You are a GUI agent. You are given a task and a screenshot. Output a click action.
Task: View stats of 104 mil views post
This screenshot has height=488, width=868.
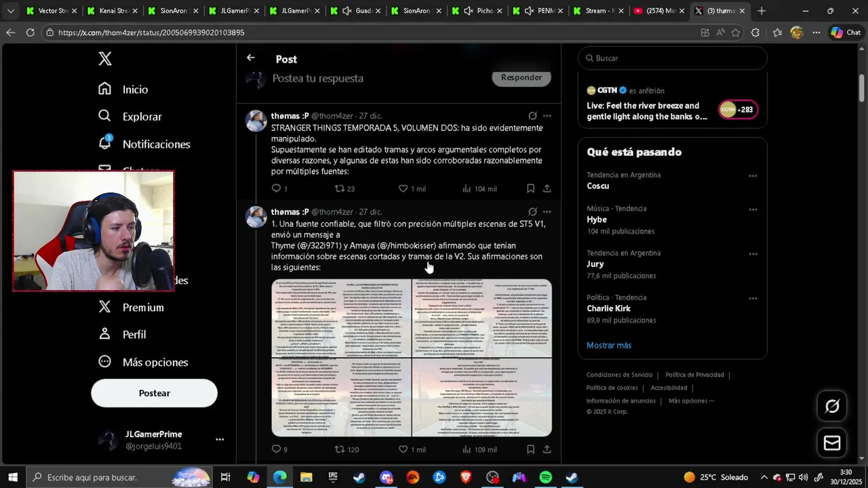[x=479, y=188]
